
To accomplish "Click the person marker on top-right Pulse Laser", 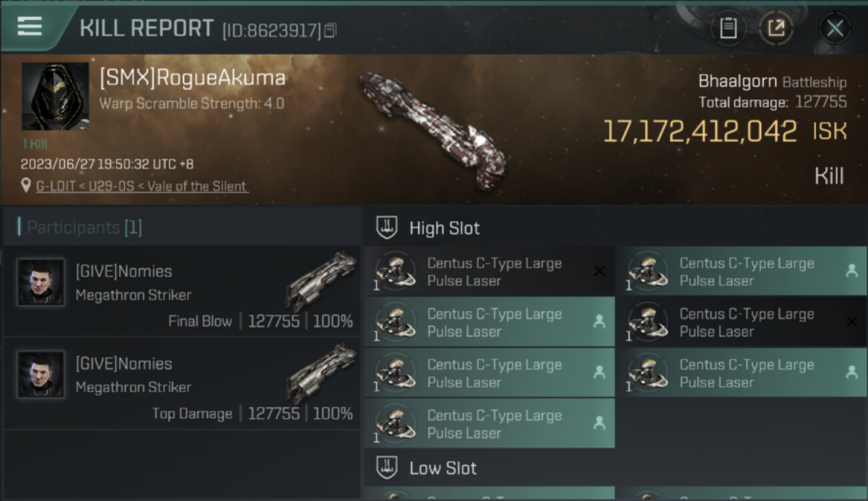I will (x=851, y=271).
